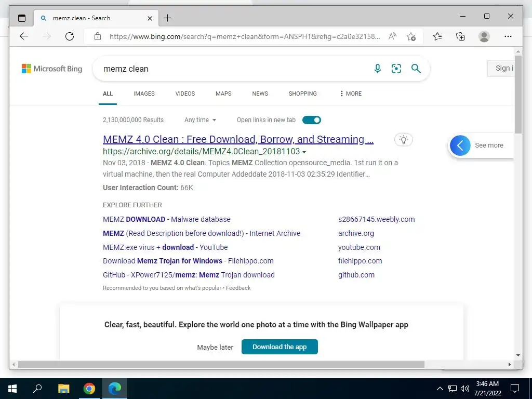Click the vertical scrollbar thumb

(x=518, y=95)
